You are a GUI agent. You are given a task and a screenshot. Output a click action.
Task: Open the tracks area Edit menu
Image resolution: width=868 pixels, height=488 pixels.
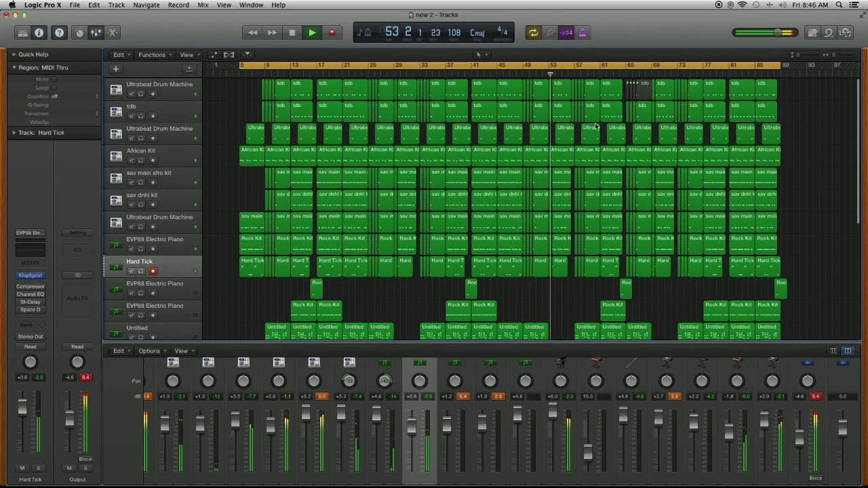pyautogui.click(x=121, y=55)
